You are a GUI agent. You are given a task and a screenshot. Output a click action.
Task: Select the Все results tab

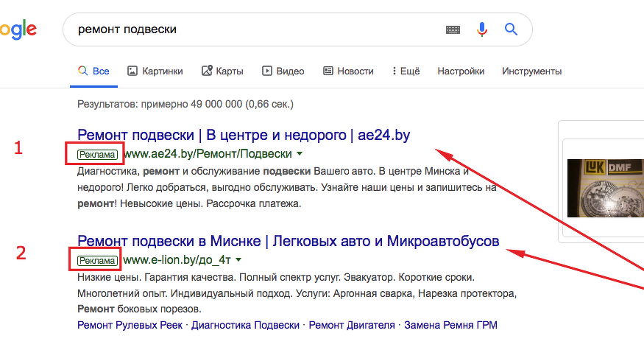click(93, 71)
